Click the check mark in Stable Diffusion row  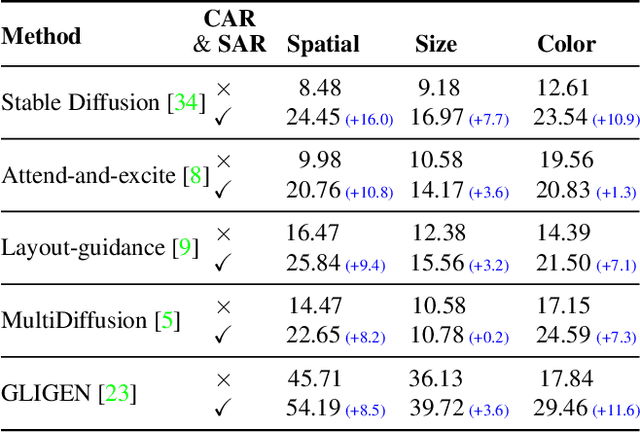[222, 119]
